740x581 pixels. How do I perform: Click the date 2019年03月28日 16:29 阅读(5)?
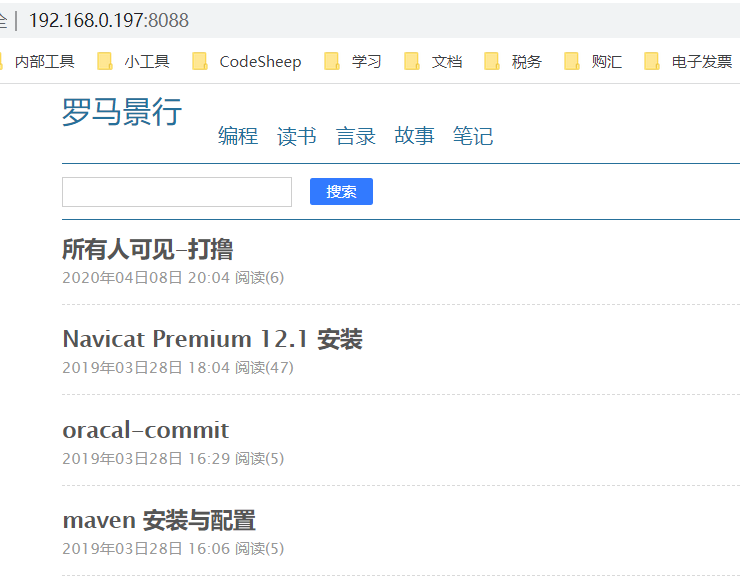173,458
